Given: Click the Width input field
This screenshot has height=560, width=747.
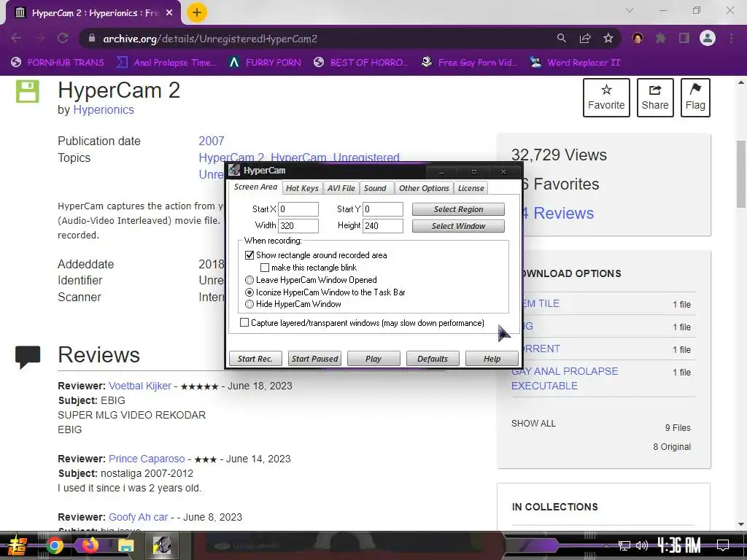Looking at the screenshot, I should click(298, 226).
